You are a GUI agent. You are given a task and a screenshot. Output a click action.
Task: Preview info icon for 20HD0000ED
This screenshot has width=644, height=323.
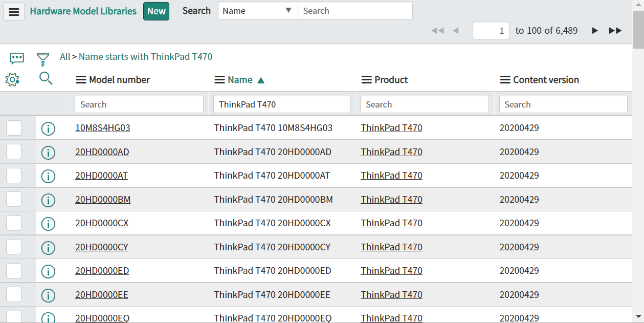click(48, 271)
